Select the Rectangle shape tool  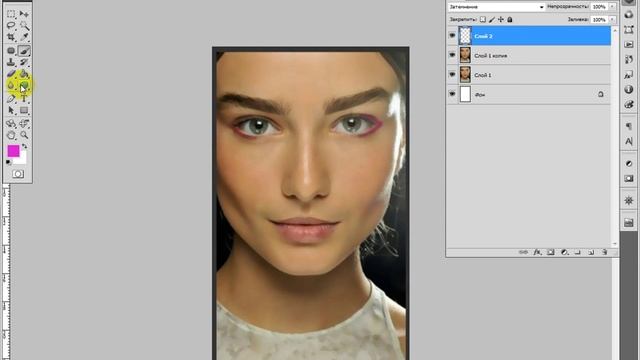coord(24,110)
